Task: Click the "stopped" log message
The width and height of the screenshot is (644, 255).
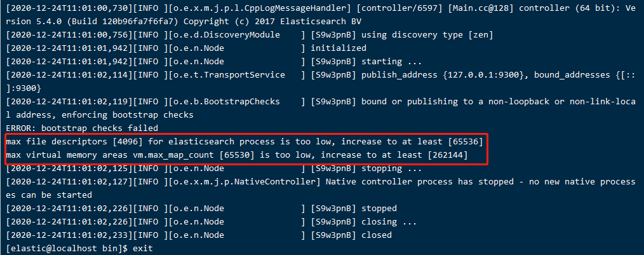Action: [379, 209]
